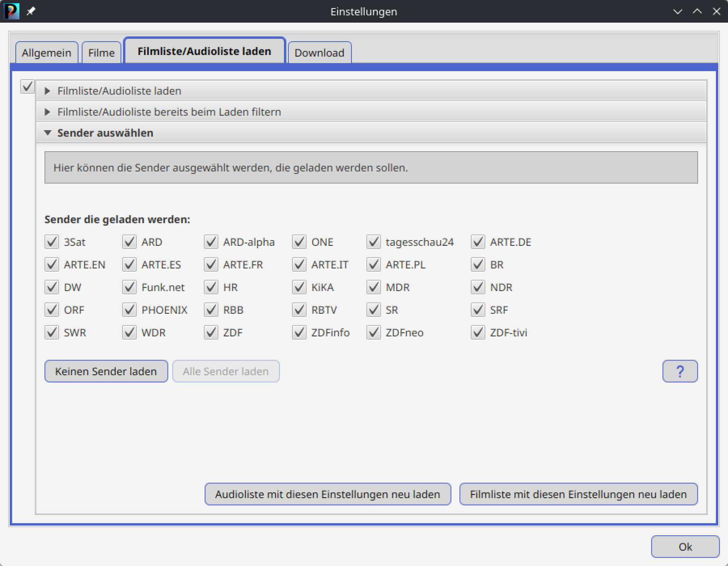
Task: Click Filmliste mit diesen Einstellungen neu laden
Action: coord(578,494)
